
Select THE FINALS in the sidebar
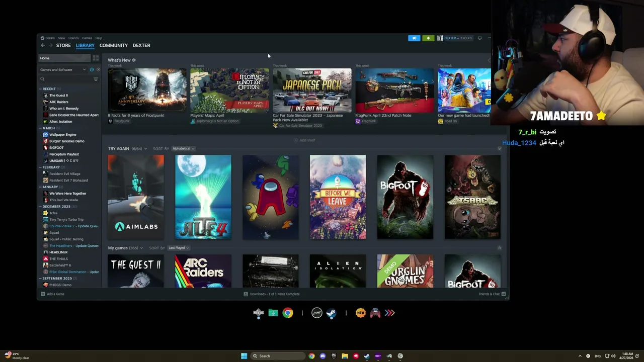(x=58, y=259)
